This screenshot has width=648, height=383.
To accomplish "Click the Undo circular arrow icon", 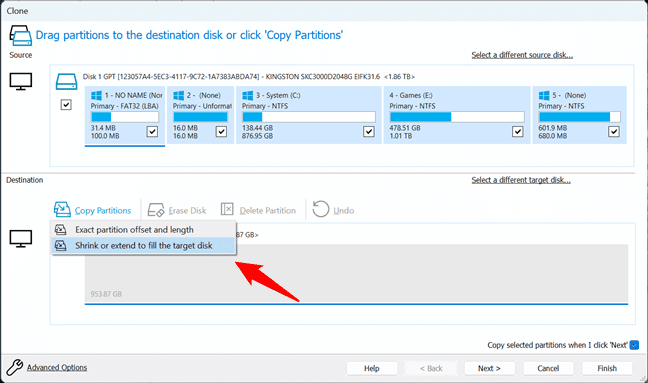I will coord(321,209).
